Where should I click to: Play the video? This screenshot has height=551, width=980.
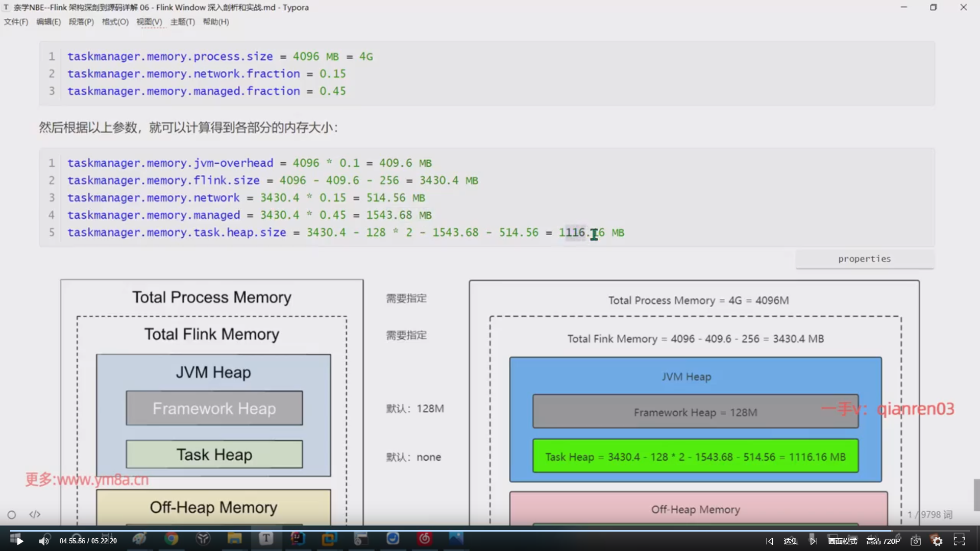tap(20, 541)
